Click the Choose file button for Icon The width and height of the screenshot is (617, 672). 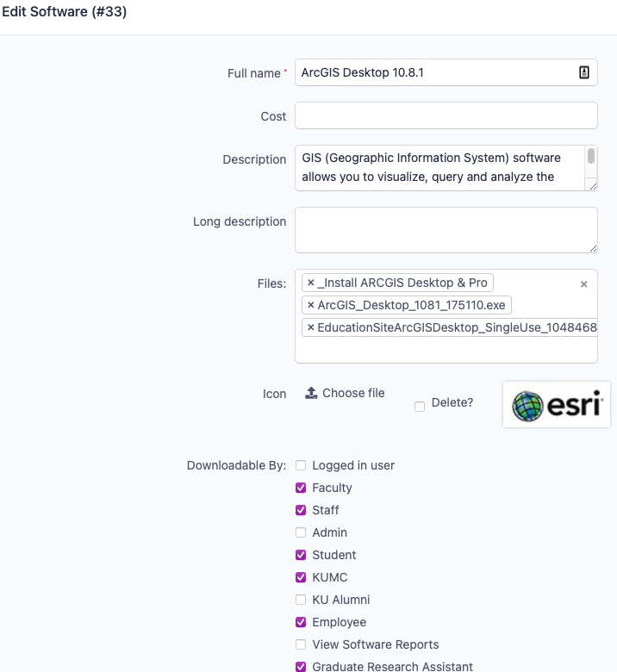[345, 393]
